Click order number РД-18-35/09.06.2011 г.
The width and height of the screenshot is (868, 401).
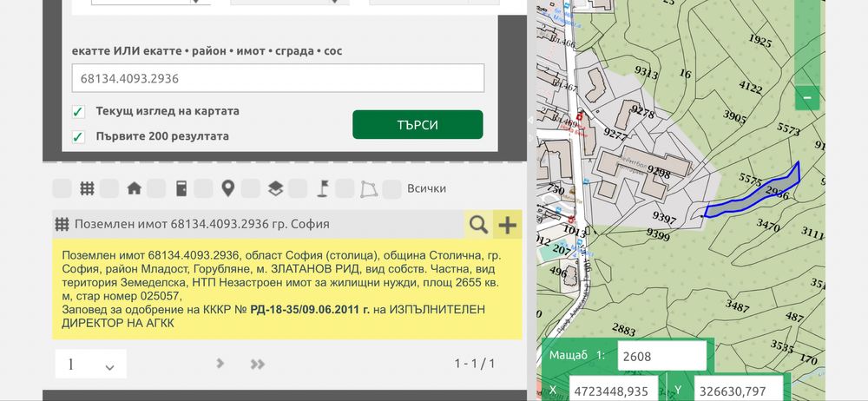[310, 310]
